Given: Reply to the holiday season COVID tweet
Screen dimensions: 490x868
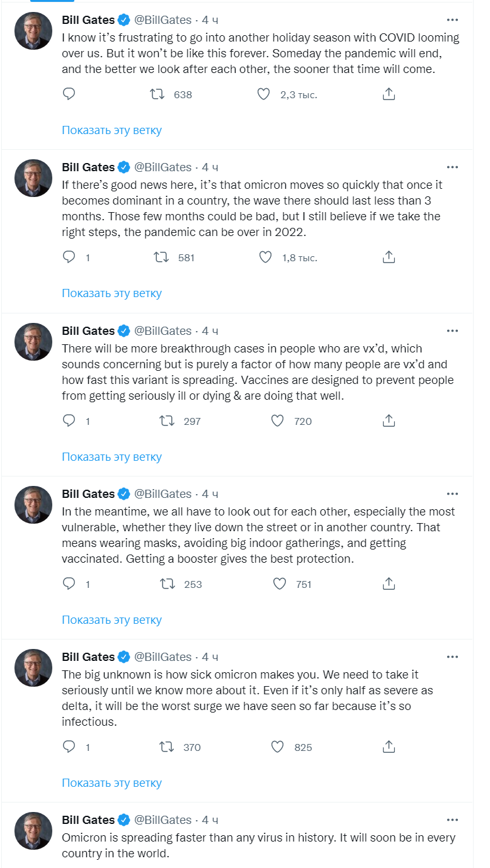Looking at the screenshot, I should 69,94.
